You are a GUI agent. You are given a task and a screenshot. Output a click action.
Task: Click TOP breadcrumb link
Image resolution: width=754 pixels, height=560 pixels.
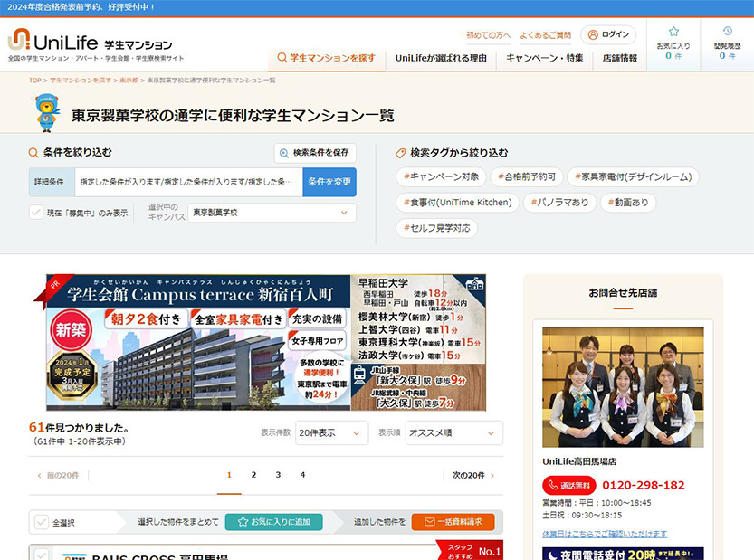click(x=35, y=81)
